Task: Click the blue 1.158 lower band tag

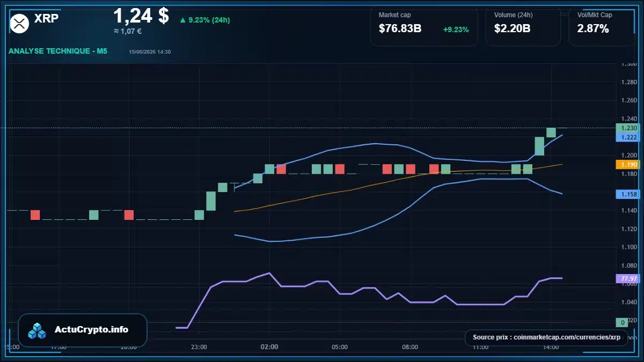Action: click(x=627, y=194)
